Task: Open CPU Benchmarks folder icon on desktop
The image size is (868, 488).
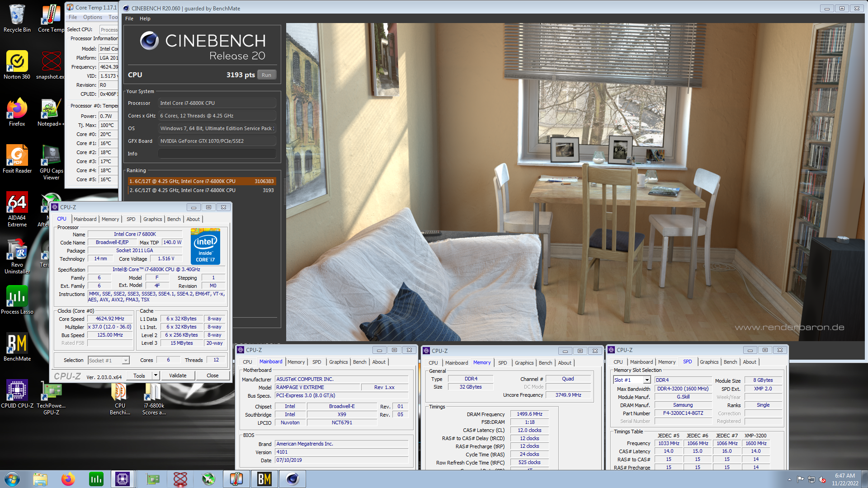Action: [x=120, y=398]
